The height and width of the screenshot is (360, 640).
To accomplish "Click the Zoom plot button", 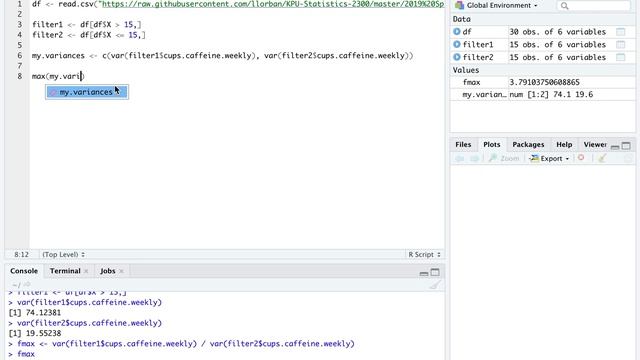I will pos(504,158).
